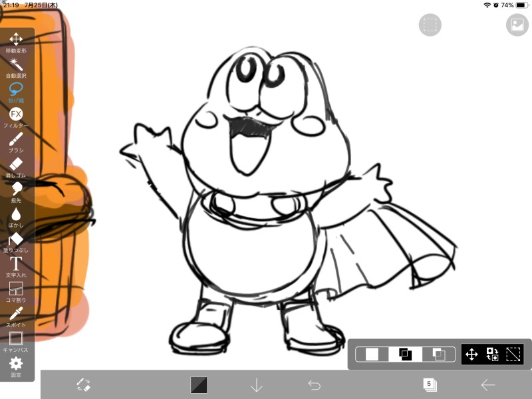This screenshot has width=532, height=399.
Task: Select the 指先 smudge tool
Action: pos(16,192)
